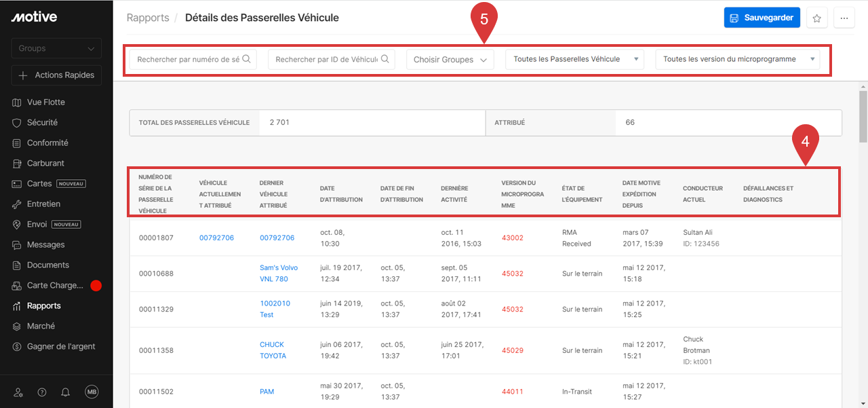Click the magnifier in vehicle ID search
This screenshot has width=868, height=408.
tap(385, 59)
